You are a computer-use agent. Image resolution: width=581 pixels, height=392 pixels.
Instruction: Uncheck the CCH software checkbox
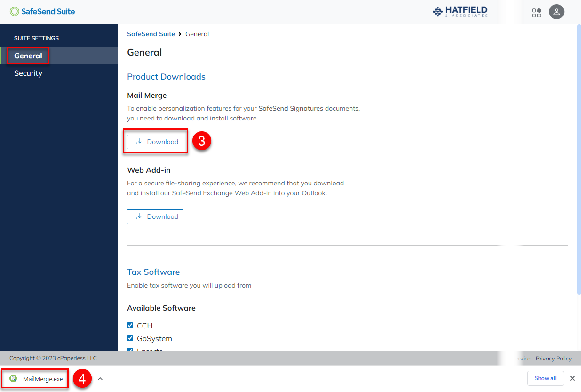(130, 325)
